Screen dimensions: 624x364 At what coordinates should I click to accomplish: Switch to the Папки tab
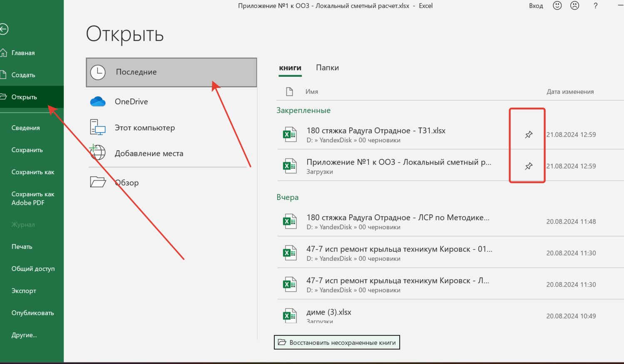pyautogui.click(x=327, y=68)
